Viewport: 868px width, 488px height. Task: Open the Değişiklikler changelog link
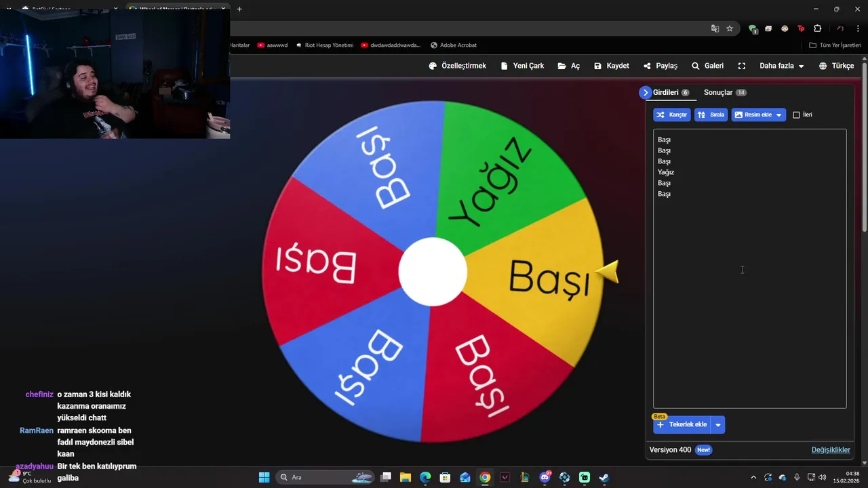[x=831, y=449]
